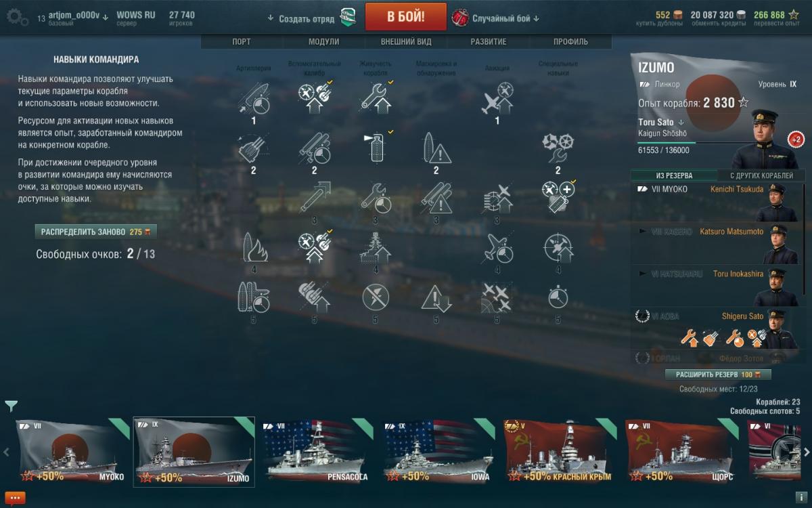Select level 1 artillery skill icon

pyautogui.click(x=254, y=98)
